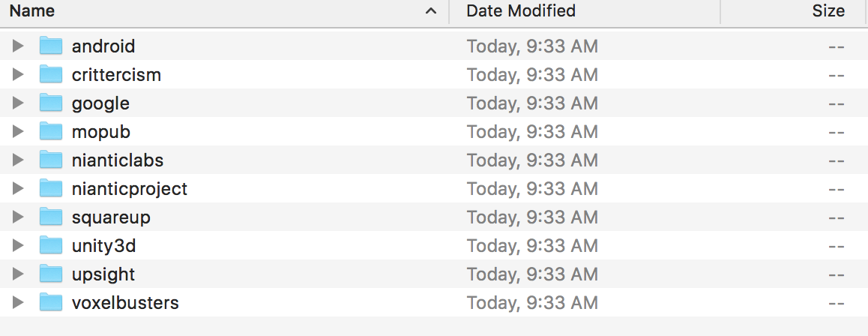The image size is (868, 336).
Task: Expand the google folder disclosure triangle
Action: 18,103
